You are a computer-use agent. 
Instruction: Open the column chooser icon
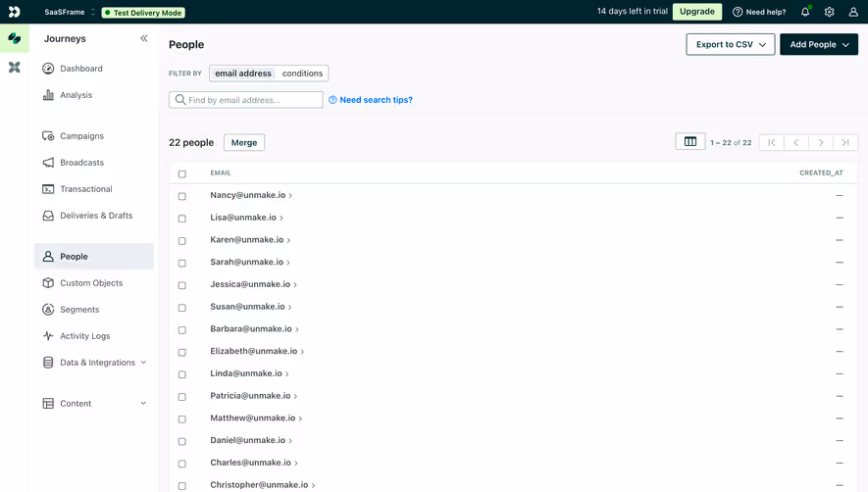pyautogui.click(x=690, y=142)
